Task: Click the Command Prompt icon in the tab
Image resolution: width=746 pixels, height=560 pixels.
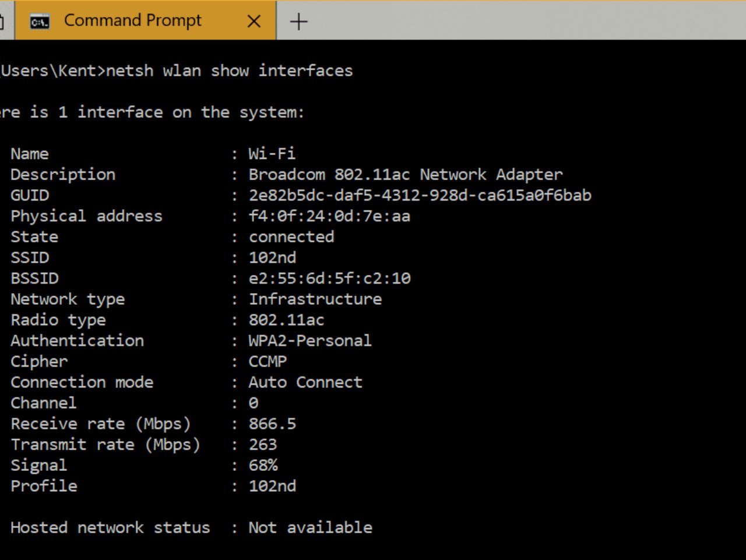Action: [x=40, y=22]
